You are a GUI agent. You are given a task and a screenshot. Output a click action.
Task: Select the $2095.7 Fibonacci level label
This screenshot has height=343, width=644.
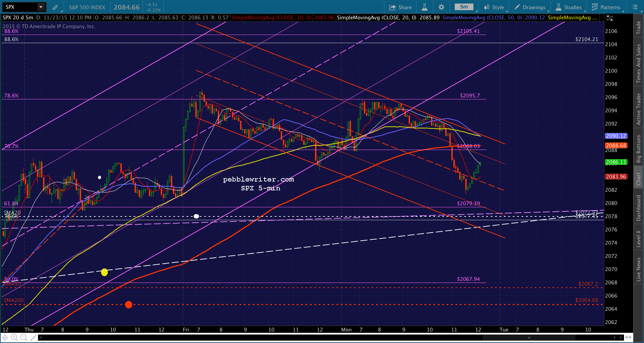pyautogui.click(x=470, y=96)
